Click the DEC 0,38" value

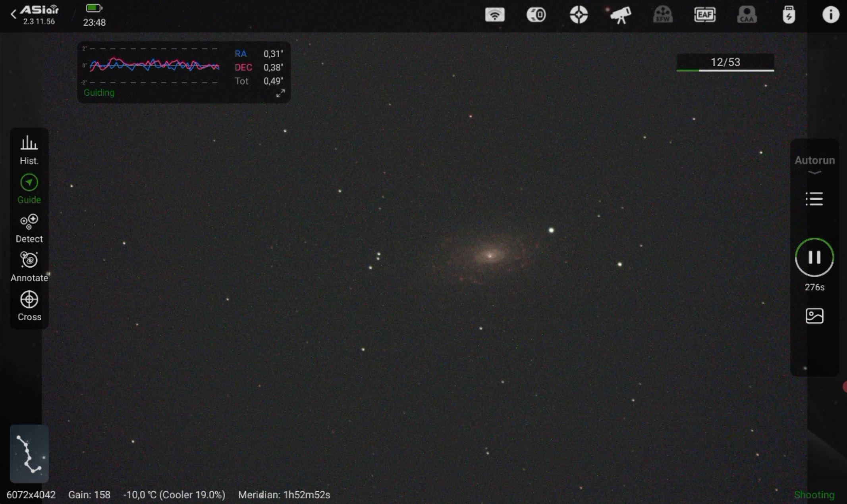pos(273,67)
